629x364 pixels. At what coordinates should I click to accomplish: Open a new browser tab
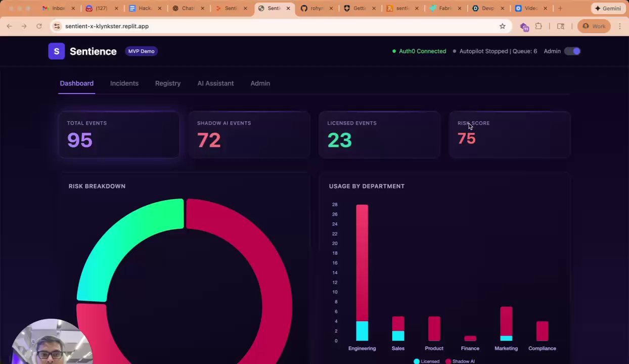pyautogui.click(x=560, y=9)
